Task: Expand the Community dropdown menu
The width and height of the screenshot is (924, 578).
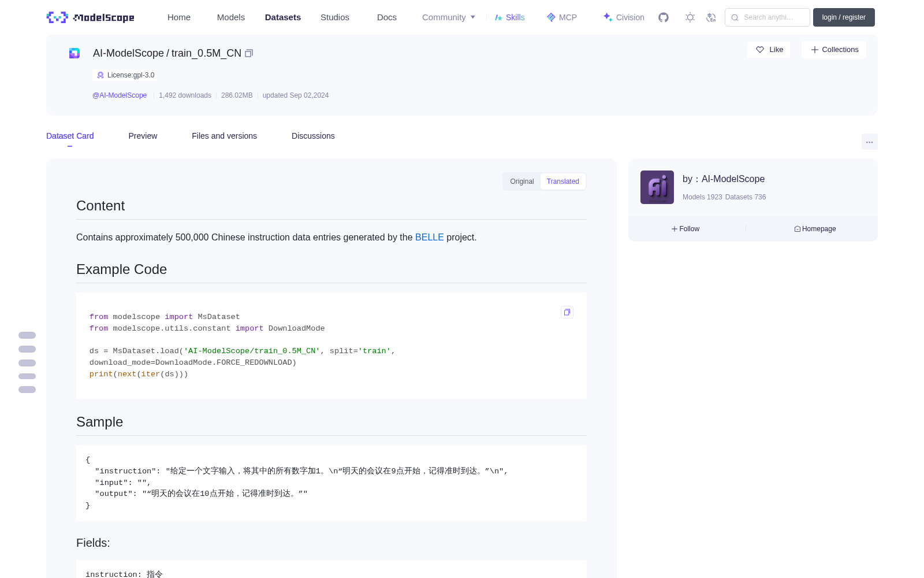Action: coord(449,17)
